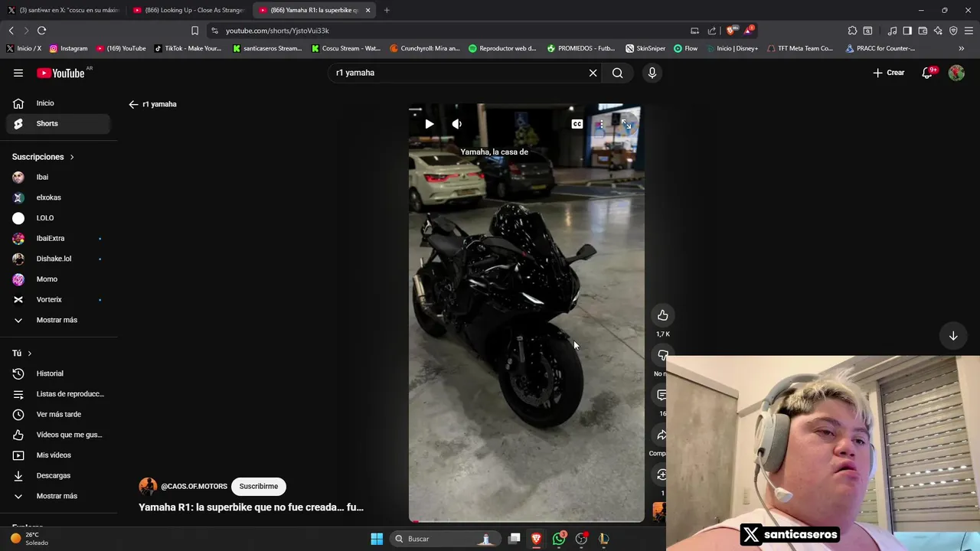This screenshot has height=551, width=980.
Task: Open the Brave Wallet icon
Action: click(923, 31)
